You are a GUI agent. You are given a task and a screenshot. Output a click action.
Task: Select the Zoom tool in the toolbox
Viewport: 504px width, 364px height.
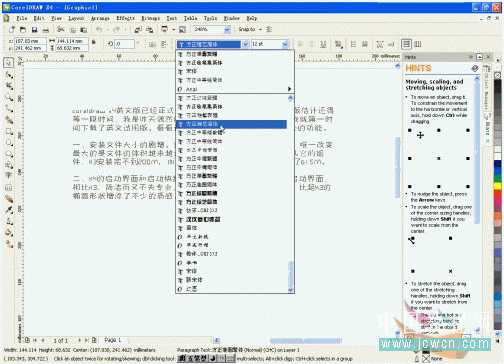click(9, 97)
